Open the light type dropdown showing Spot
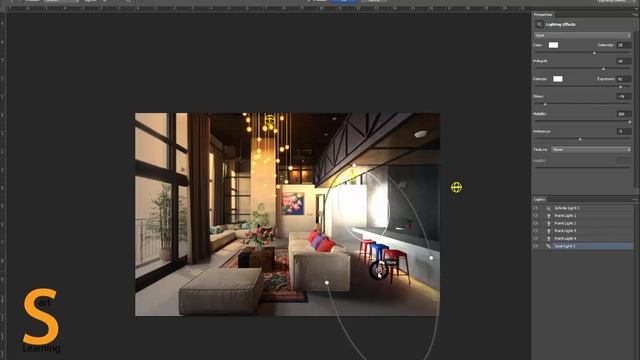The width and height of the screenshot is (640, 360). [582, 36]
